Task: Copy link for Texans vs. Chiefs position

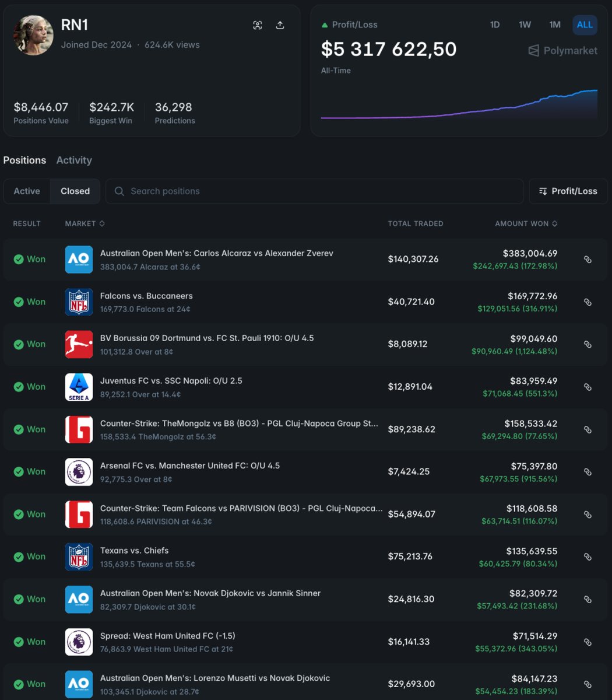Action: coord(588,557)
